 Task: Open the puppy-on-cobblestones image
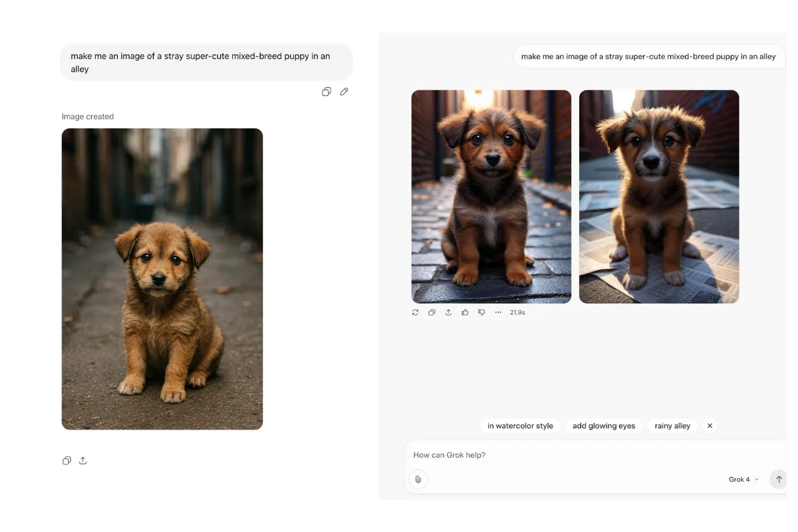pos(491,197)
